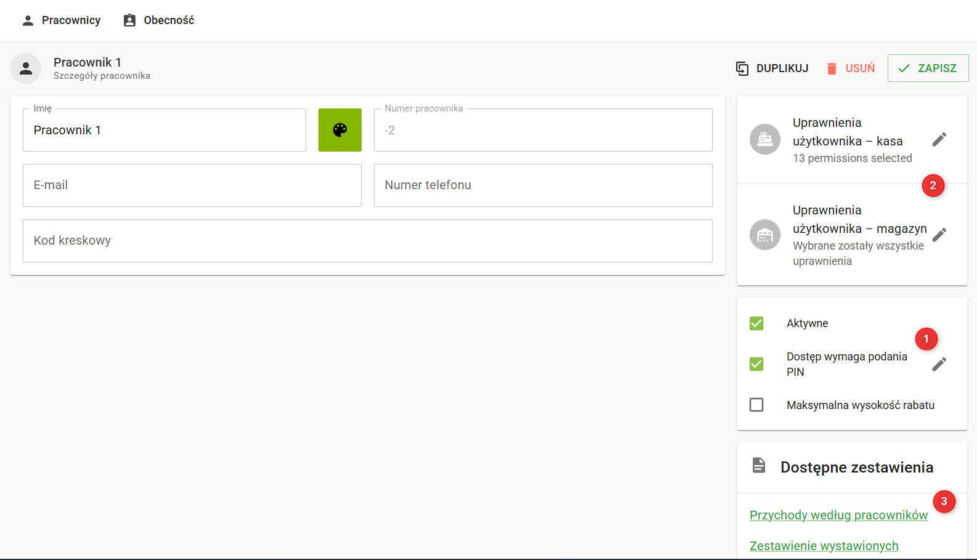Viewport: 977px width, 560px height.
Task: Click into the E-mail input field
Action: point(192,185)
